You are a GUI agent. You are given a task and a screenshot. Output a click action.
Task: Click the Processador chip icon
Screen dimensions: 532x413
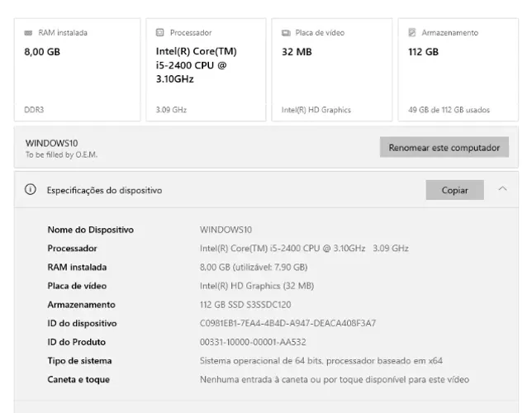159,32
